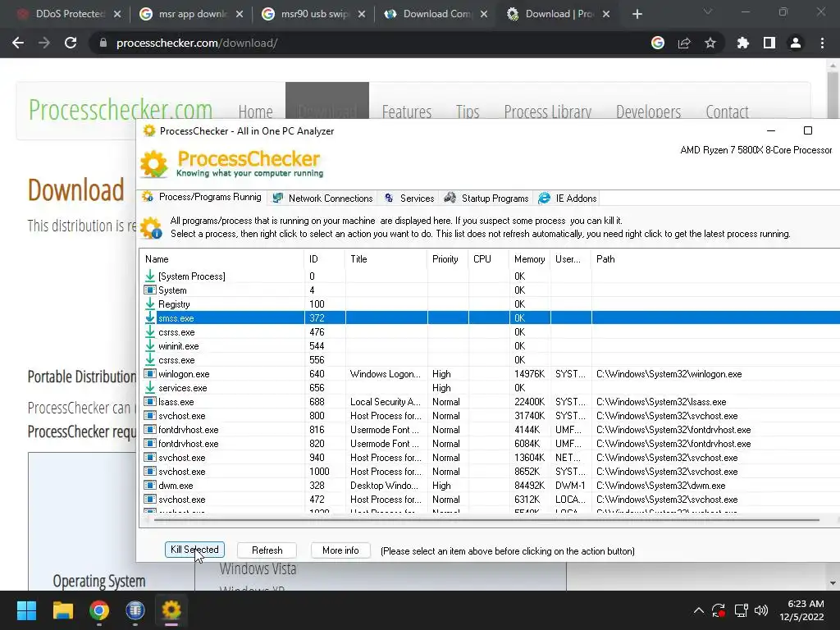Viewport: 840px width, 630px height.
Task: Switch to msr app download tab
Action: click(x=190, y=14)
